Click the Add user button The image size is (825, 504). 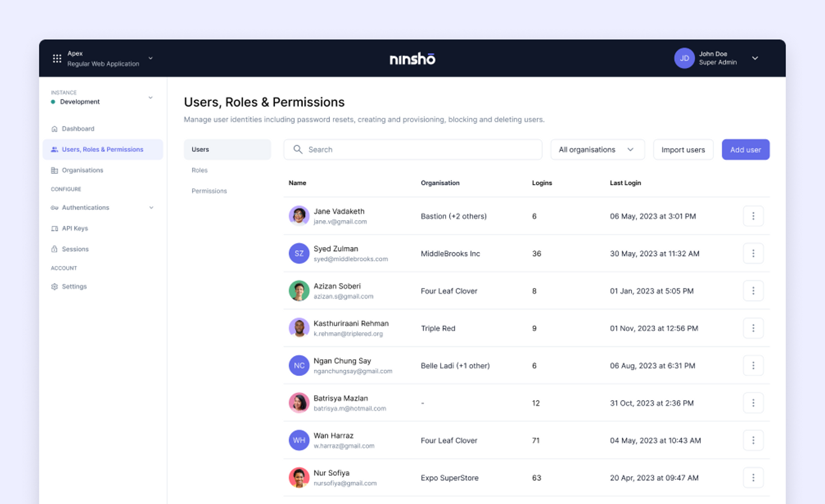pyautogui.click(x=745, y=150)
